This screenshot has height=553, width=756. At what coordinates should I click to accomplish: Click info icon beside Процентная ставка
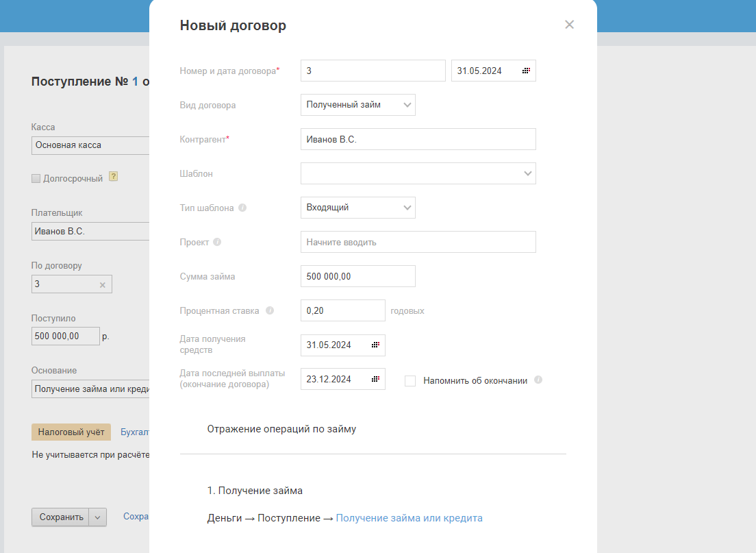270,310
